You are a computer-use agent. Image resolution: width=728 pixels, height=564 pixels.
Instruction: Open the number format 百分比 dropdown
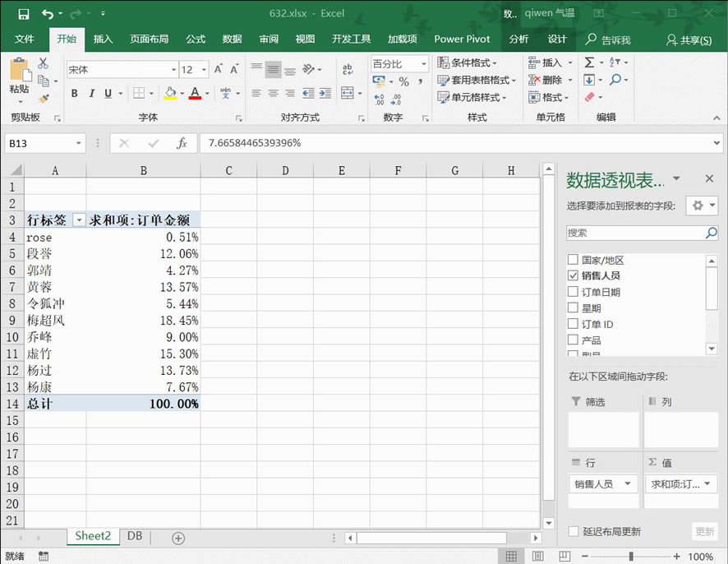click(424, 62)
